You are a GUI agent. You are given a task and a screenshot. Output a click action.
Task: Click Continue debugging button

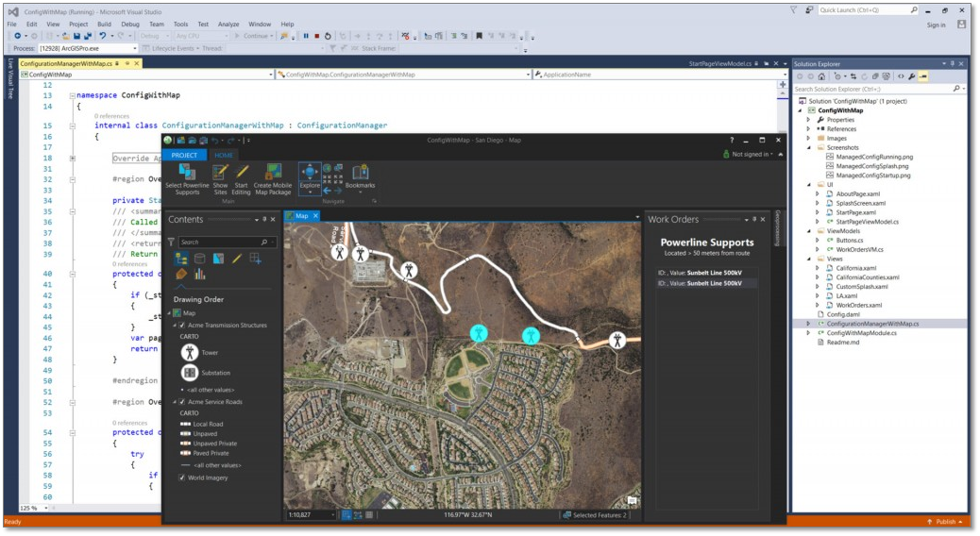click(x=253, y=36)
